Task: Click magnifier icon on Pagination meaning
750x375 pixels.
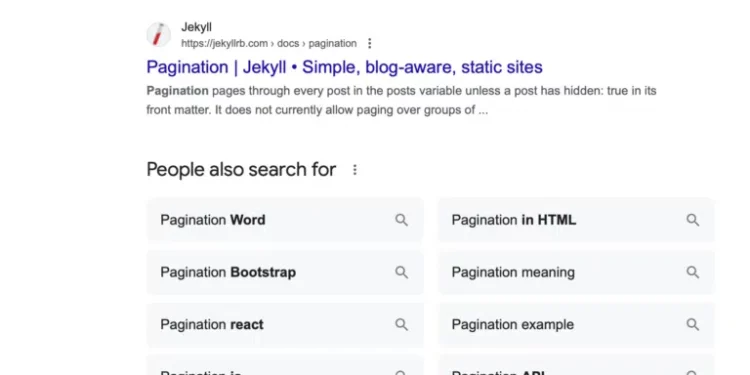Action: tap(693, 272)
